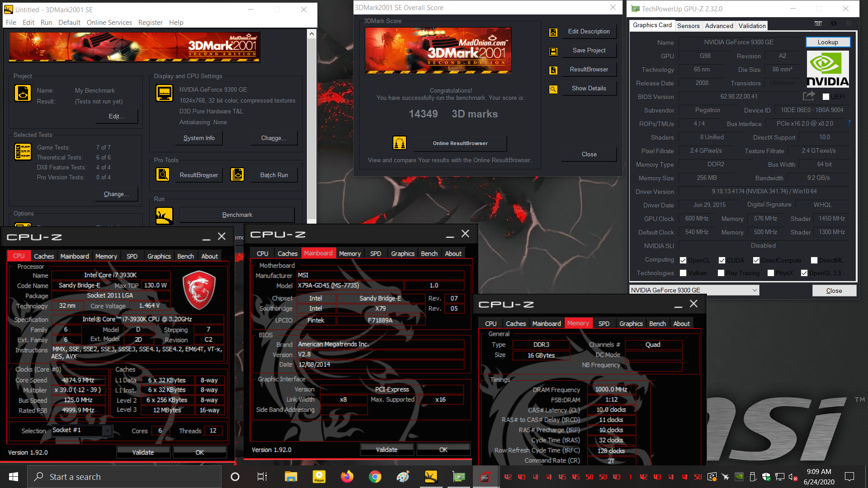The image size is (868, 488).
Task: Click the GPU-Z refresh icon
Action: click(834, 23)
